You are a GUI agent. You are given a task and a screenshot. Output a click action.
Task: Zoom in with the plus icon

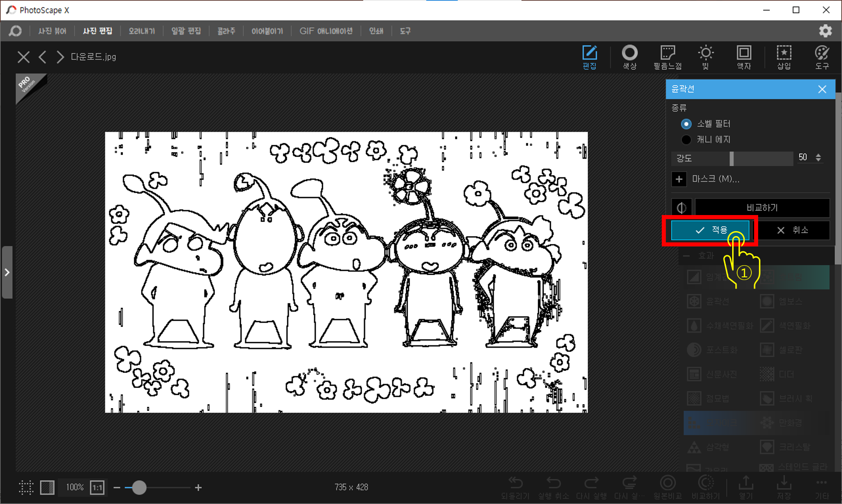(198, 487)
